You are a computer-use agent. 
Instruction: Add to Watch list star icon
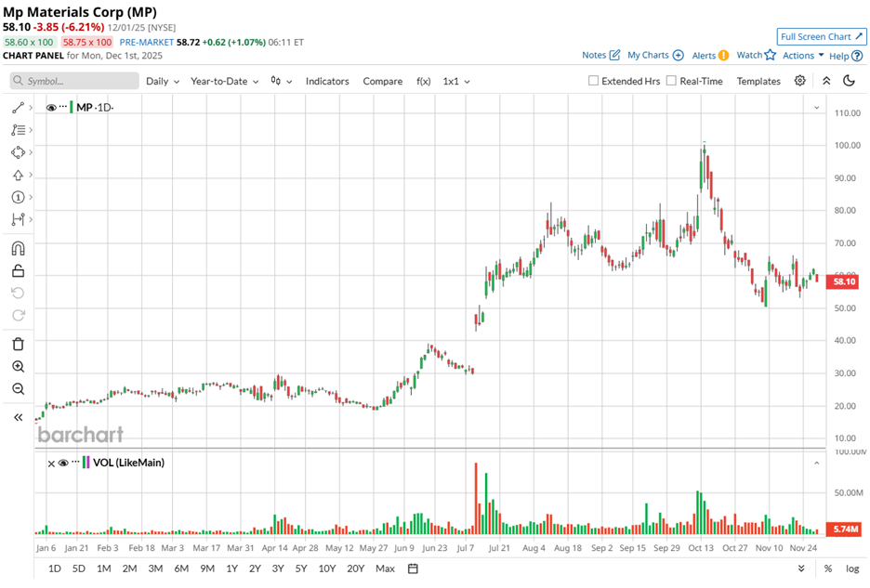(771, 55)
